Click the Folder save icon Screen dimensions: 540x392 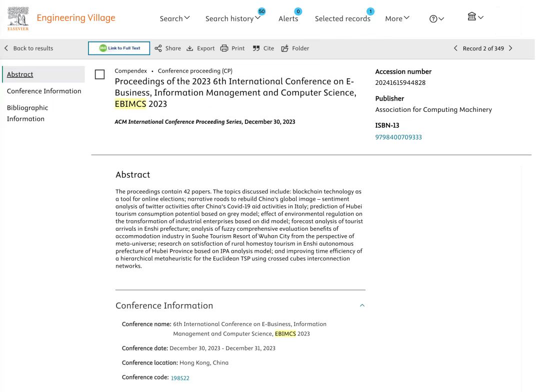tap(285, 48)
